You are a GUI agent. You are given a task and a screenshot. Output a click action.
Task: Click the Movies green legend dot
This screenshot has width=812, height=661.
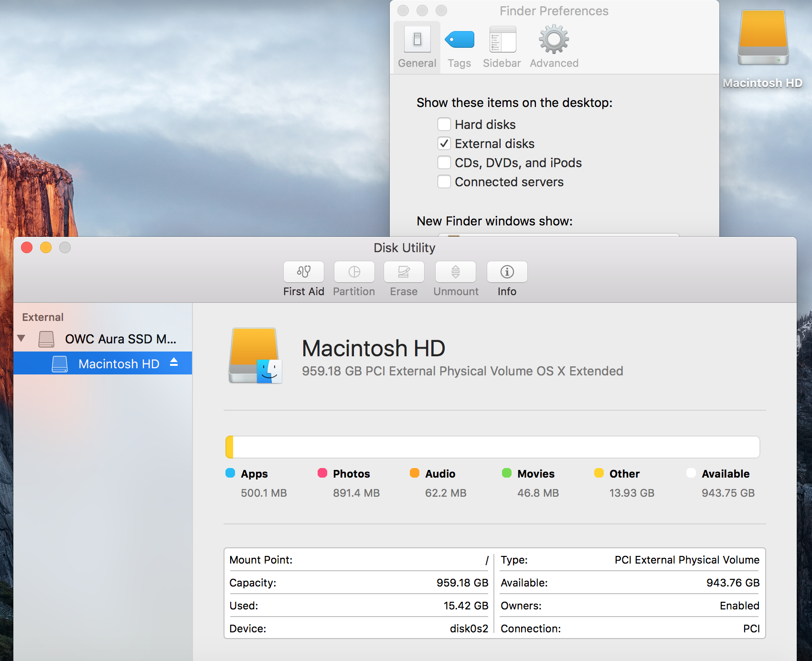pyautogui.click(x=507, y=473)
